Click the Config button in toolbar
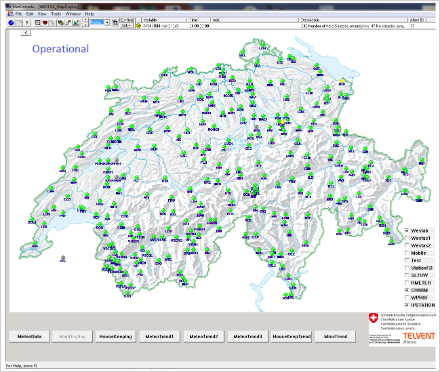Viewport: 440px width, 372px height. click(x=127, y=20)
